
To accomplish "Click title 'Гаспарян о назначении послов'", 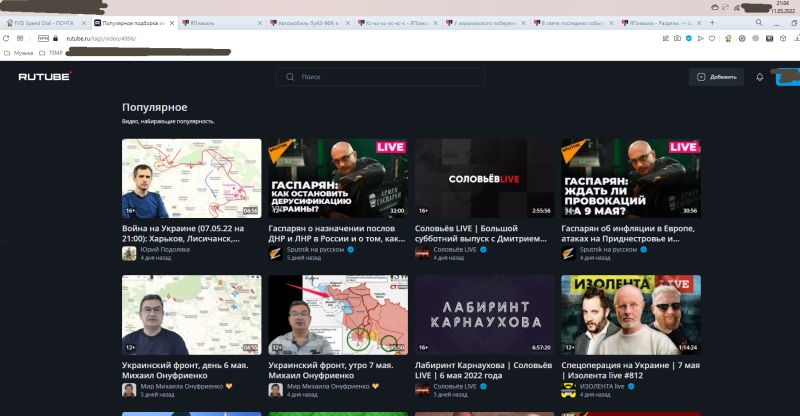I will 336,233.
